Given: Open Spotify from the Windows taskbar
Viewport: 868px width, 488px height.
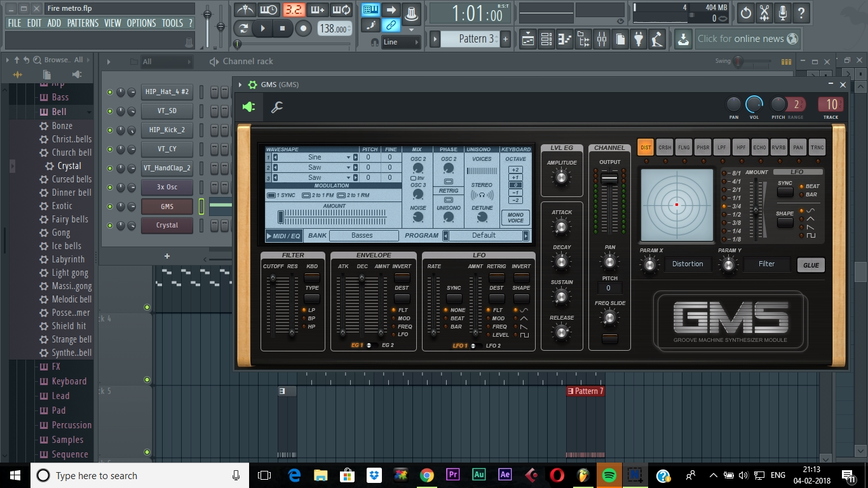Looking at the screenshot, I should click(608, 475).
